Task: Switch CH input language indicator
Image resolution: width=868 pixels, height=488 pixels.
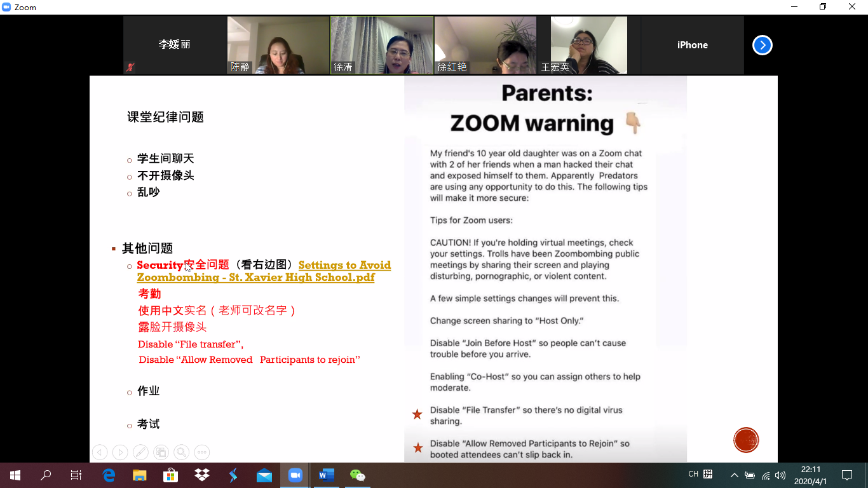Action: [693, 474]
